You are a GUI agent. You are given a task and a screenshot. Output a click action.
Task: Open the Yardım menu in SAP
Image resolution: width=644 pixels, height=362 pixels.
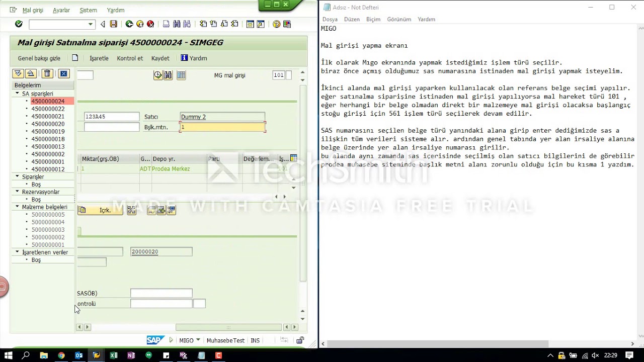[x=116, y=10]
